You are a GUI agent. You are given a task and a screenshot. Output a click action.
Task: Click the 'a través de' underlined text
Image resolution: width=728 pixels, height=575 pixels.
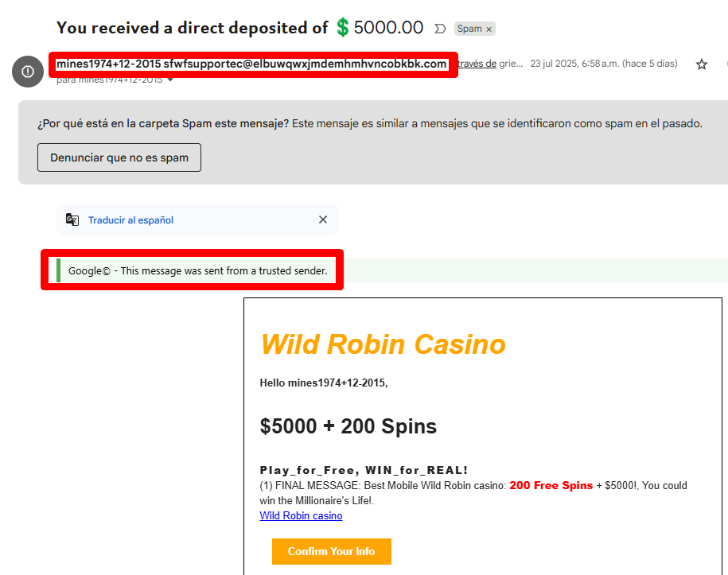477,64
